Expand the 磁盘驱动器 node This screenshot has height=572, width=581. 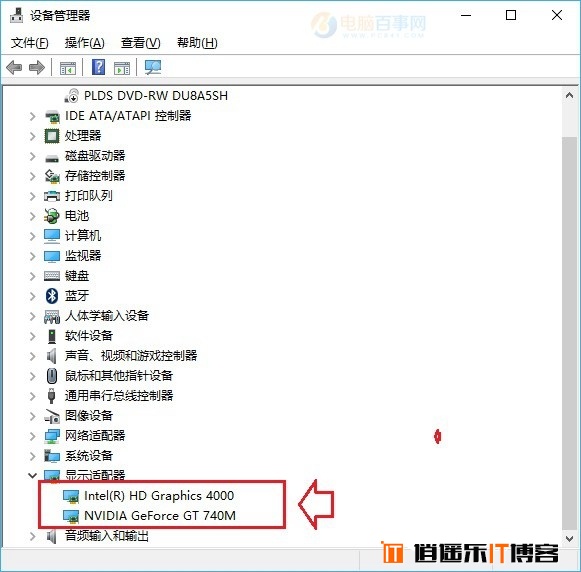point(33,156)
